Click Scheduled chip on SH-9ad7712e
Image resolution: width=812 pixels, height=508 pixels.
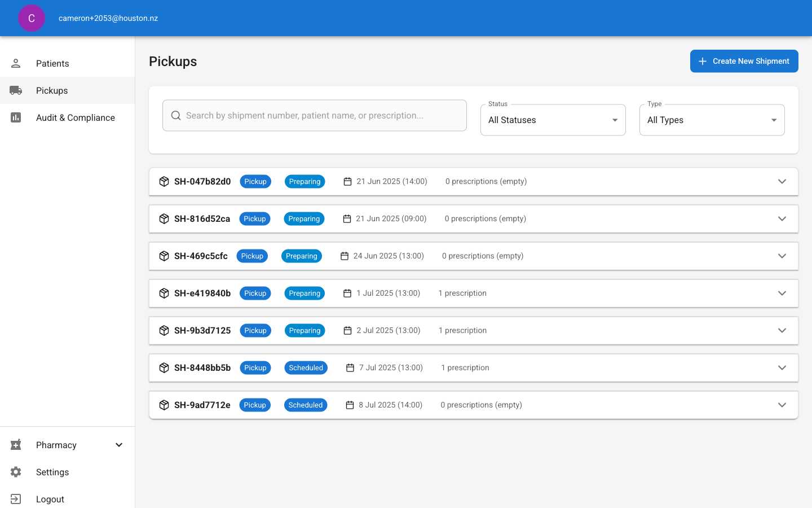(306, 405)
